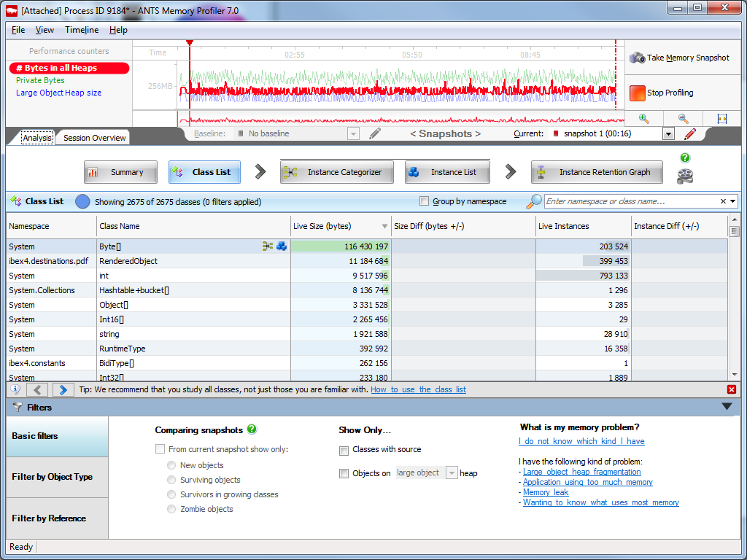Open the Instance List view
The width and height of the screenshot is (747, 560).
447,172
